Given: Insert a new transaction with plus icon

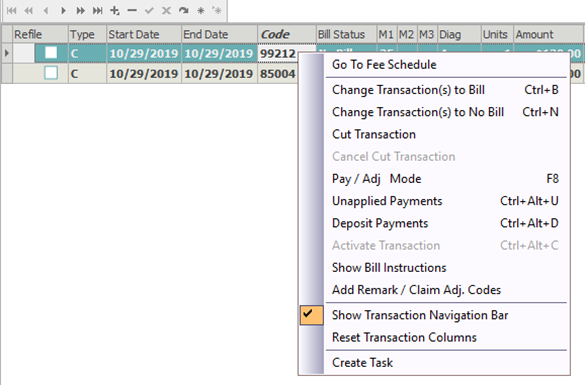Looking at the screenshot, I should (x=115, y=10).
